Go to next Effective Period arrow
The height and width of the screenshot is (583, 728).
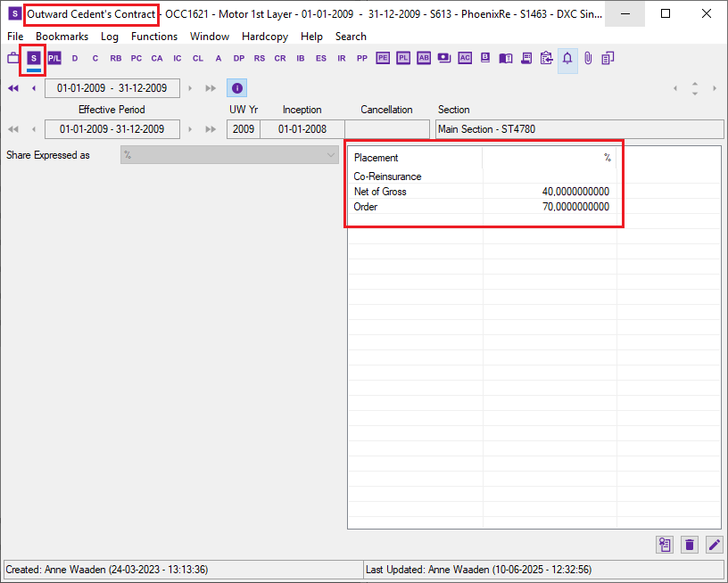[x=190, y=129]
